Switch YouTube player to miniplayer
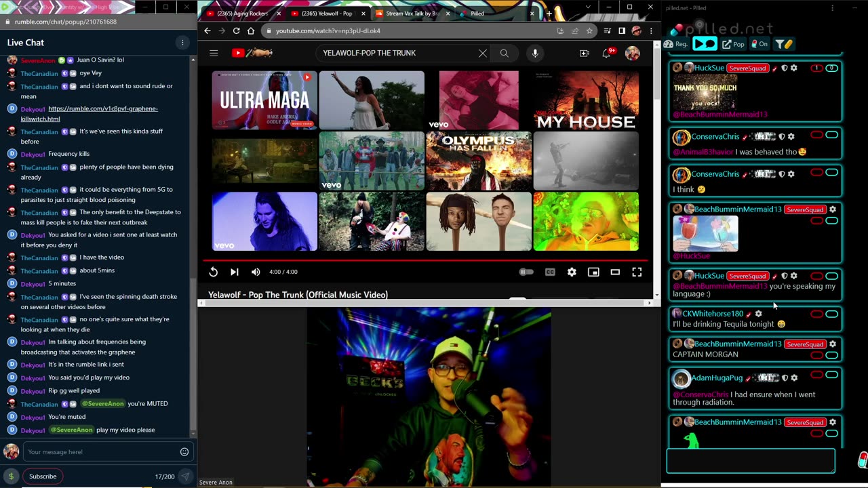Viewport: 868px width, 488px height. click(593, 272)
